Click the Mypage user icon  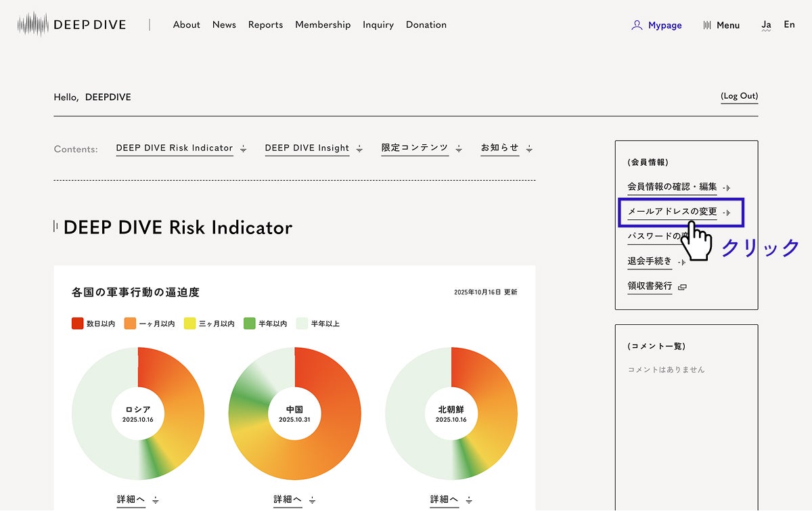pos(636,25)
